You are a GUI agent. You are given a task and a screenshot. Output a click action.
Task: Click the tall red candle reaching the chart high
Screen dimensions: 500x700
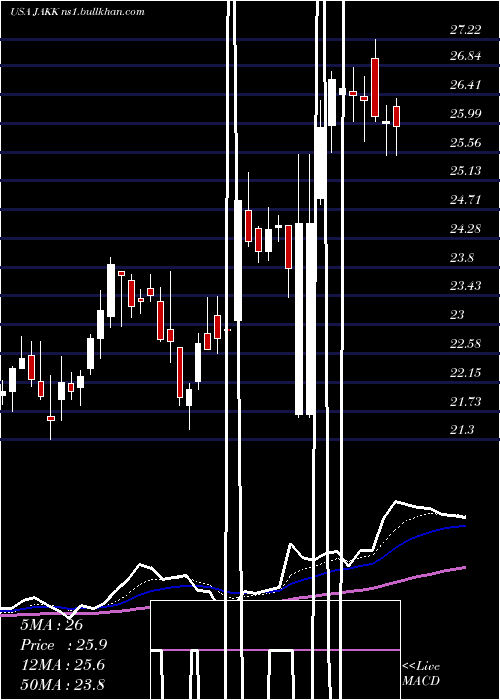pos(375,87)
